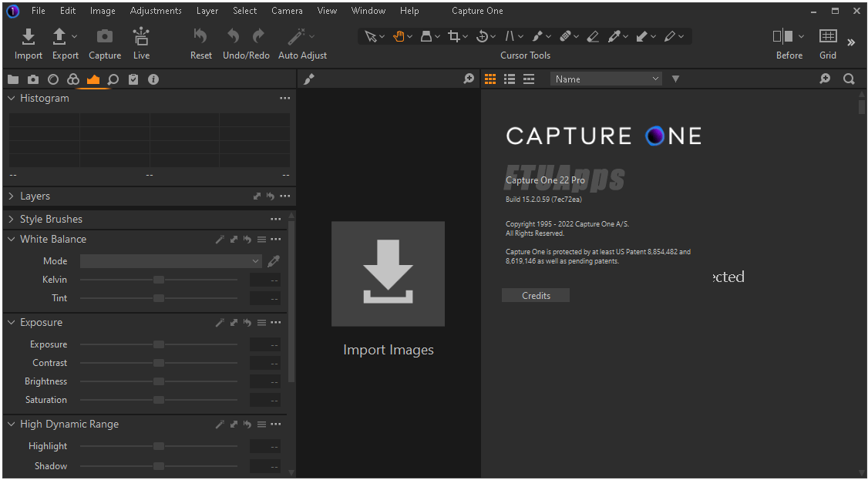
Task: Toggle the Before view
Action: point(783,36)
